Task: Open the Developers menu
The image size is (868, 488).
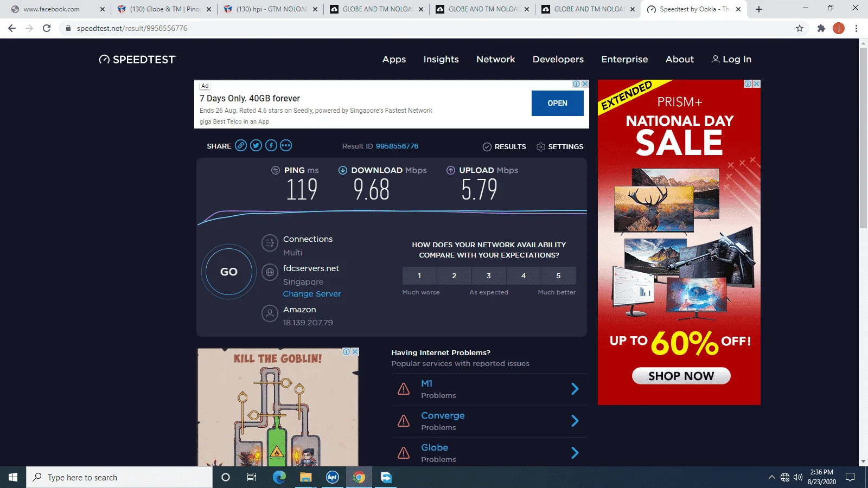Action: coord(558,59)
